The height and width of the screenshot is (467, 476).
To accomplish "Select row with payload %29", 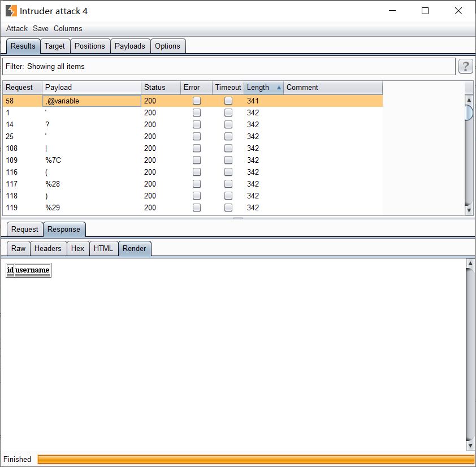I will tap(192, 207).
